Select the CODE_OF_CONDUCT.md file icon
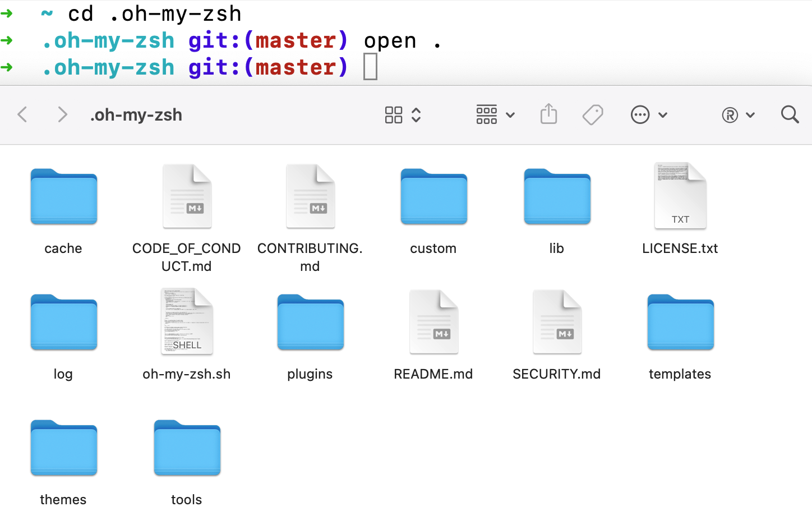812x525 pixels. (x=187, y=196)
